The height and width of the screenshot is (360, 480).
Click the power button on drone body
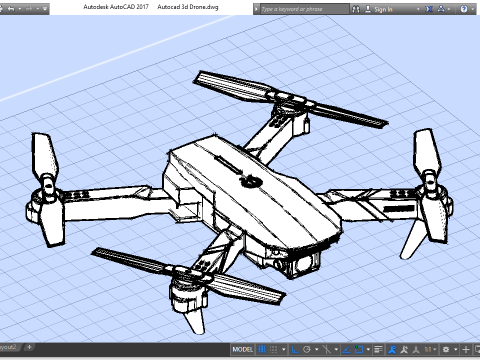click(251, 181)
